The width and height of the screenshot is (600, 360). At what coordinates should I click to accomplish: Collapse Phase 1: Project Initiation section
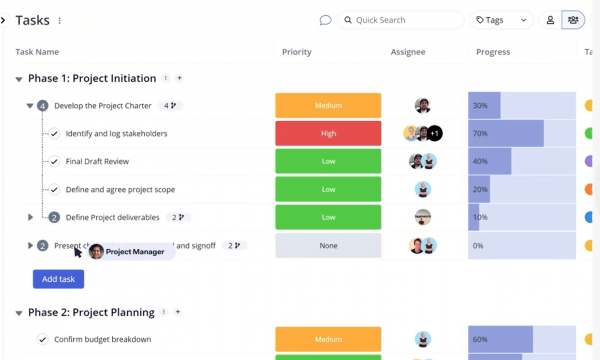click(19, 79)
